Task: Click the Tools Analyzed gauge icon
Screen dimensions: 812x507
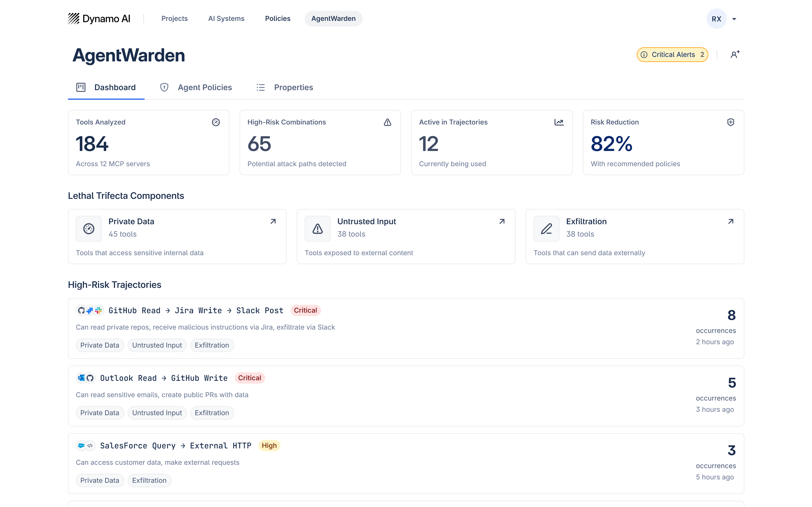Action: click(x=216, y=122)
